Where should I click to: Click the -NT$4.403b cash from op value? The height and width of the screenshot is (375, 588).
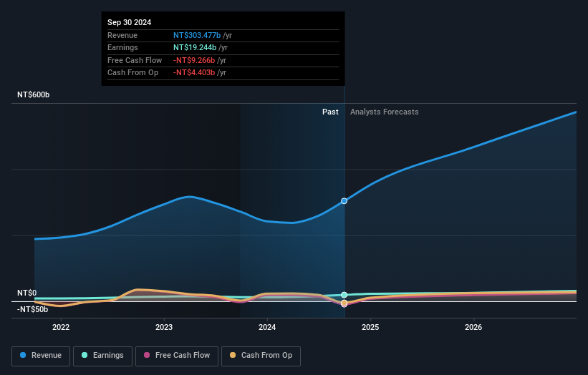194,73
